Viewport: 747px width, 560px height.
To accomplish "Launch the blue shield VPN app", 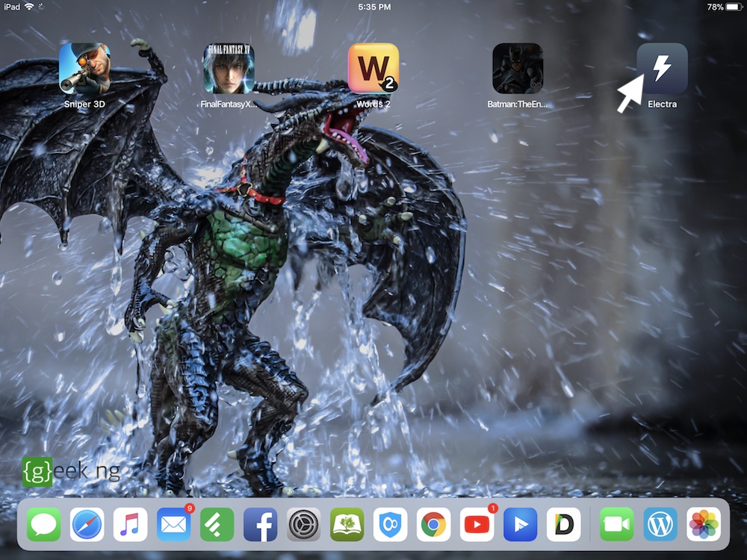I will click(390, 524).
